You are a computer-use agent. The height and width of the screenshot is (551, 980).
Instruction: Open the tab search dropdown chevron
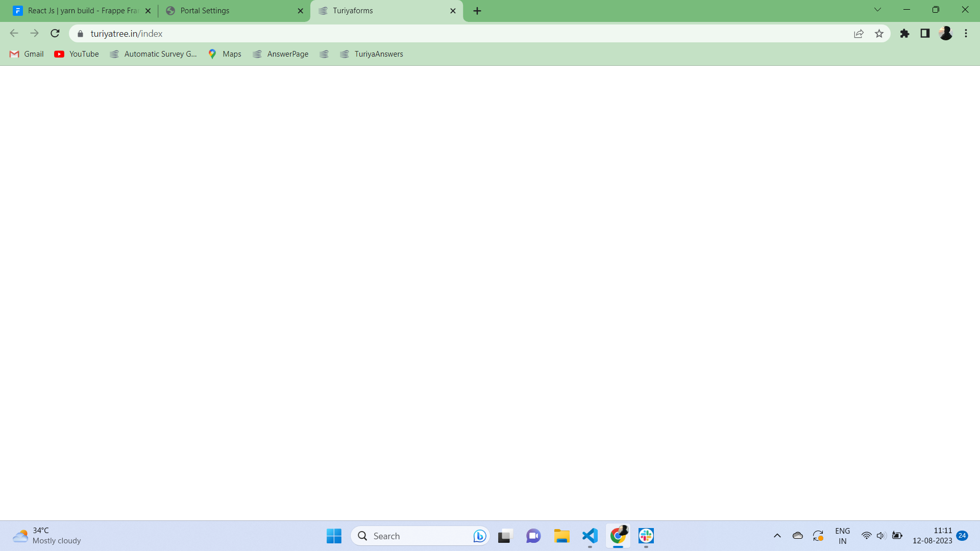(x=877, y=10)
